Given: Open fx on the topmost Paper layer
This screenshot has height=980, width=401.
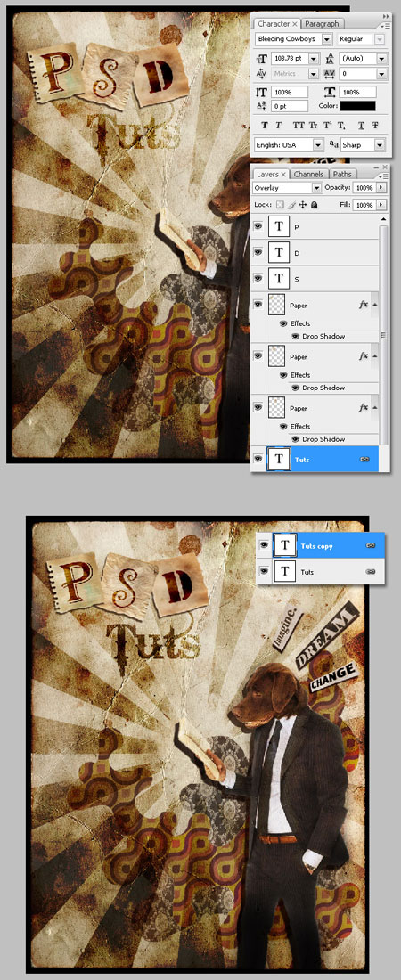Looking at the screenshot, I should coord(364,305).
